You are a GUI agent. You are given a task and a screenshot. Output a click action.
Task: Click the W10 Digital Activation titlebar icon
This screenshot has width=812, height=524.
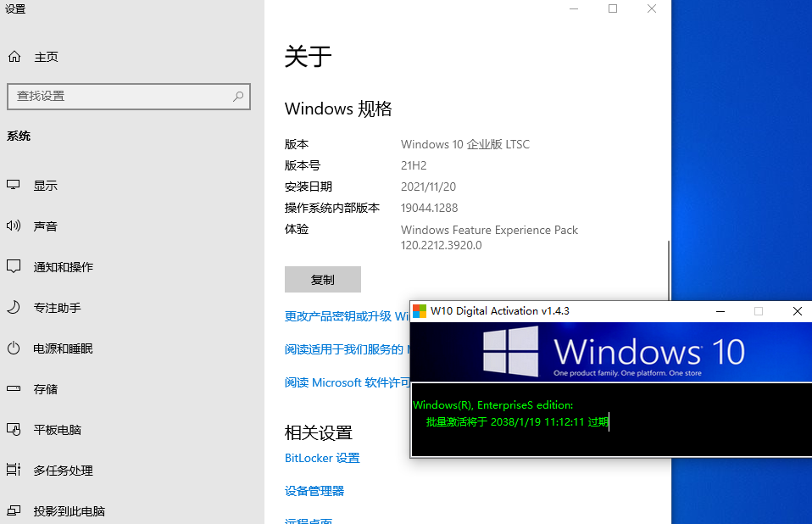(422, 310)
